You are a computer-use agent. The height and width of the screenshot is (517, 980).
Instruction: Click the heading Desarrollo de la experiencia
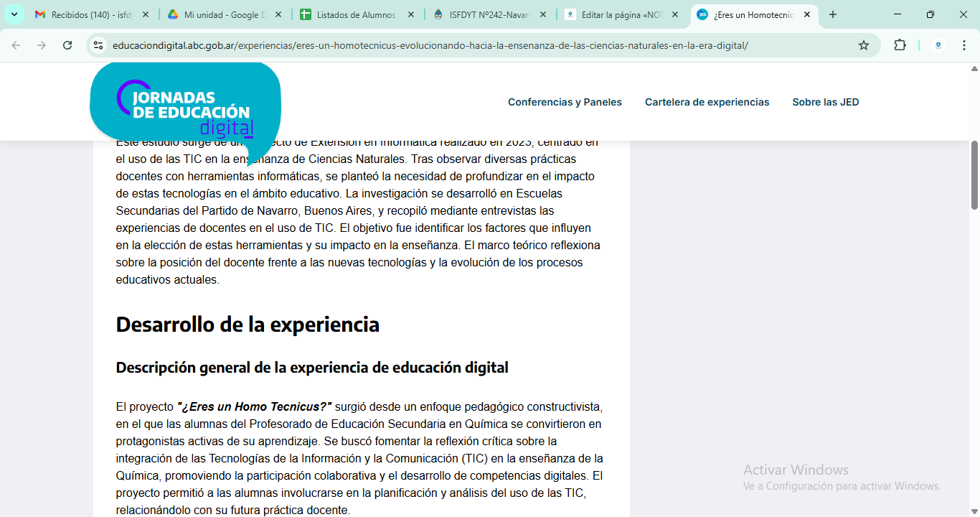(248, 325)
